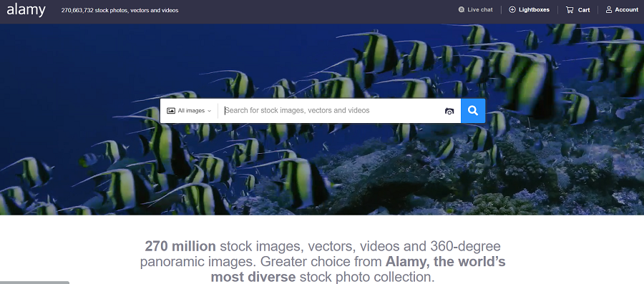The width and height of the screenshot is (644, 284).
Task: Click the Live chat text link
Action: pyautogui.click(x=479, y=10)
